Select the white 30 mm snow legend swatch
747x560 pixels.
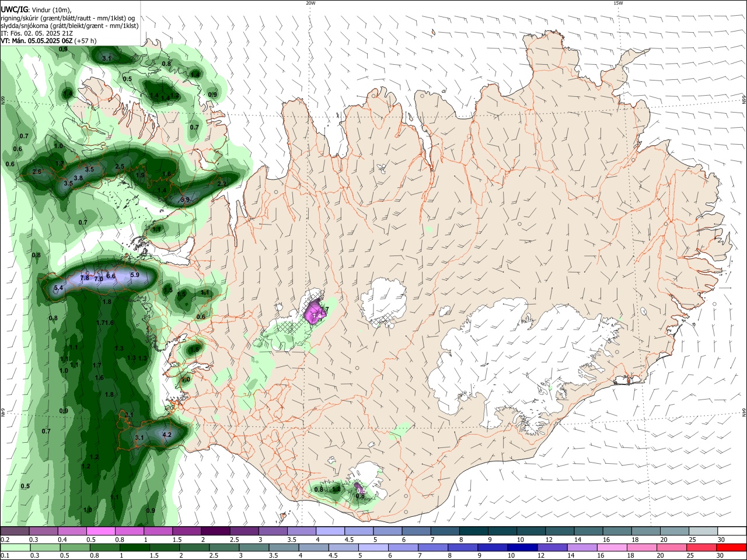click(x=732, y=531)
